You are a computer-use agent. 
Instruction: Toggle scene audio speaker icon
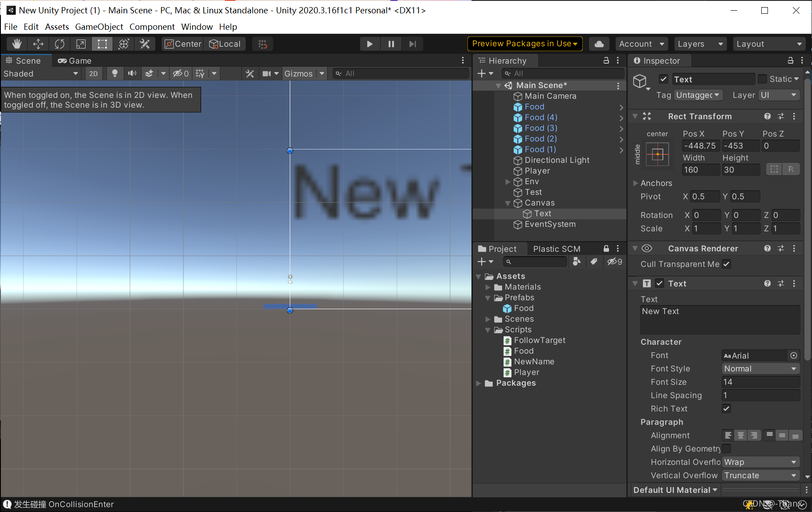(132, 74)
